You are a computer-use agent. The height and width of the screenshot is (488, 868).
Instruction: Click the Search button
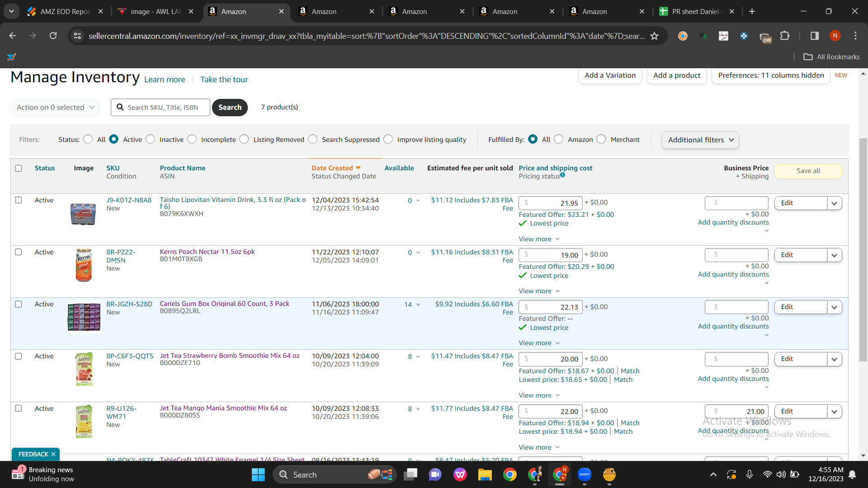230,108
